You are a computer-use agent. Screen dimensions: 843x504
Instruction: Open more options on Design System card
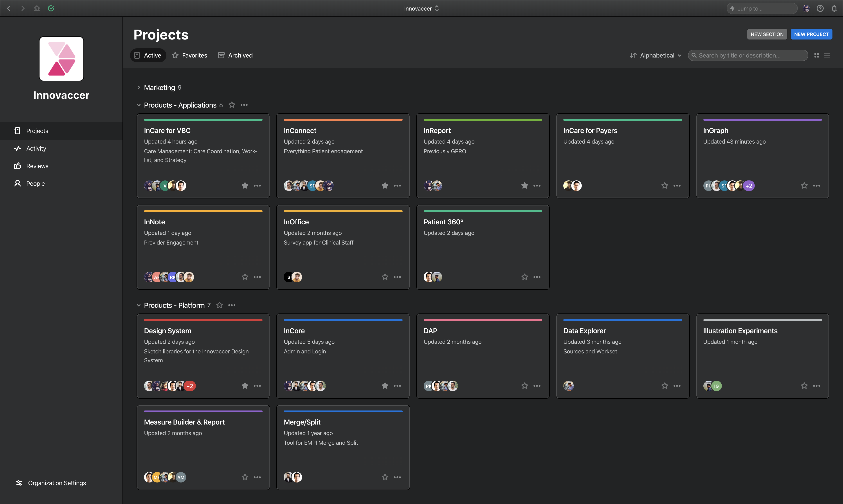coord(258,386)
